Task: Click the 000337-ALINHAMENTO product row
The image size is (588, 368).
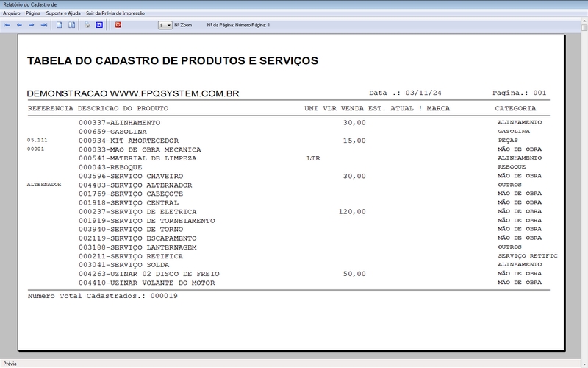Action: tap(119, 122)
